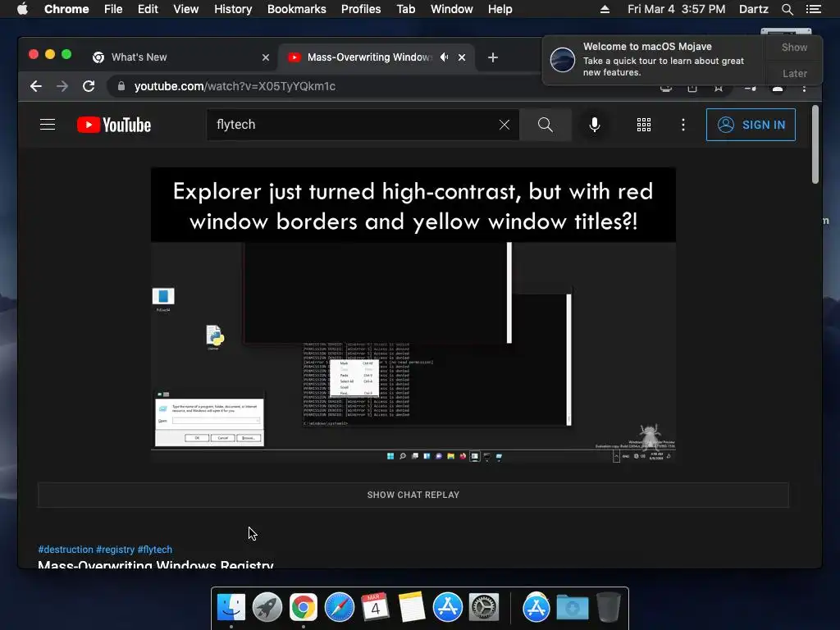Open the Chrome application menu

(66, 9)
